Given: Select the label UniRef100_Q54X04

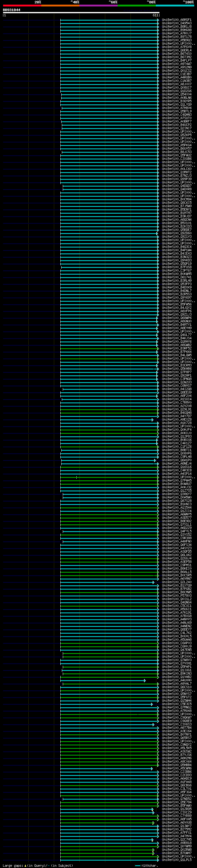Looking at the screenshot, I should pos(176,94).
